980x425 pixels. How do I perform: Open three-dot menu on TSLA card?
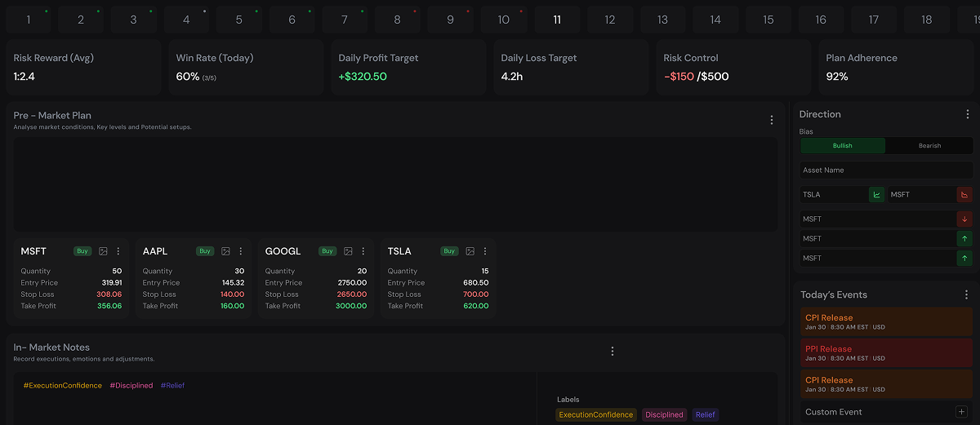[485, 251]
